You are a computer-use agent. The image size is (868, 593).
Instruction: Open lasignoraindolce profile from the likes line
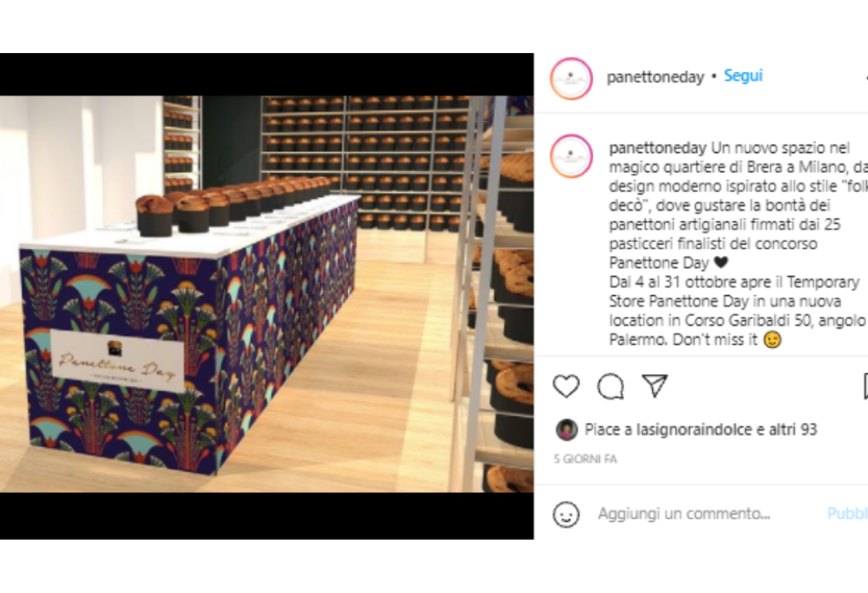[x=692, y=430]
